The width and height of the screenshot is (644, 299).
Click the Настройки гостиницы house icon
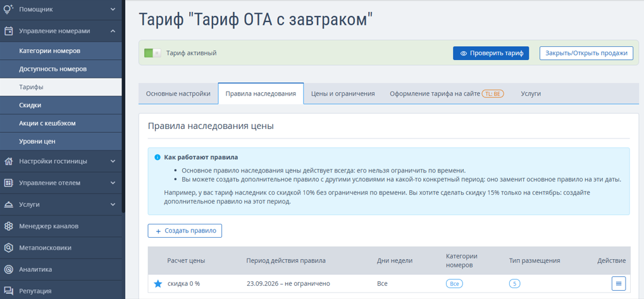coord(8,161)
